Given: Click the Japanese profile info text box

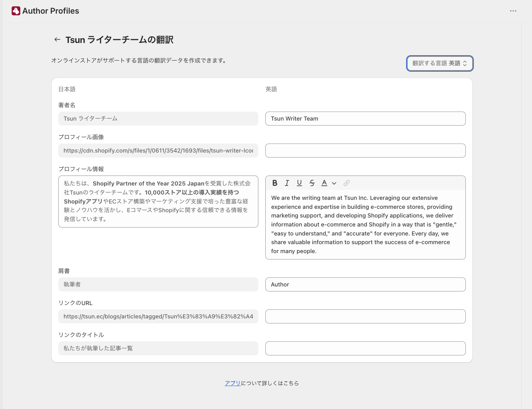Looking at the screenshot, I should (158, 202).
